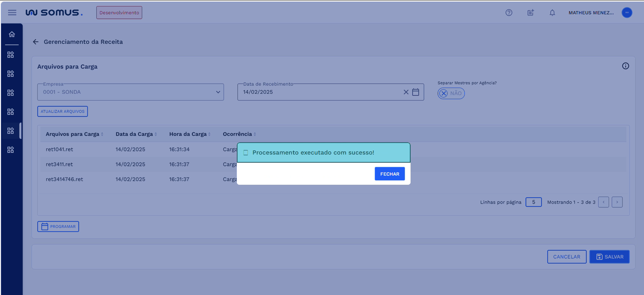The image size is (644, 295).
Task: Open the calendar date picker icon
Action: 416,92
